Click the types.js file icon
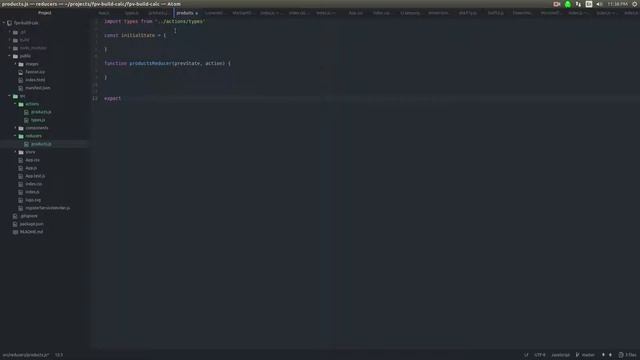Screen dimensions: 640x360 27,120
